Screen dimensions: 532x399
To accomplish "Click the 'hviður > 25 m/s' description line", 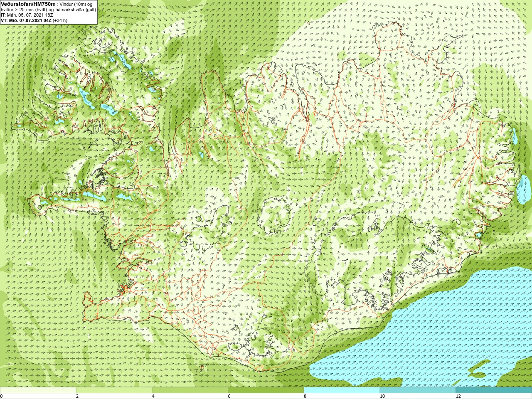I will click(x=48, y=10).
